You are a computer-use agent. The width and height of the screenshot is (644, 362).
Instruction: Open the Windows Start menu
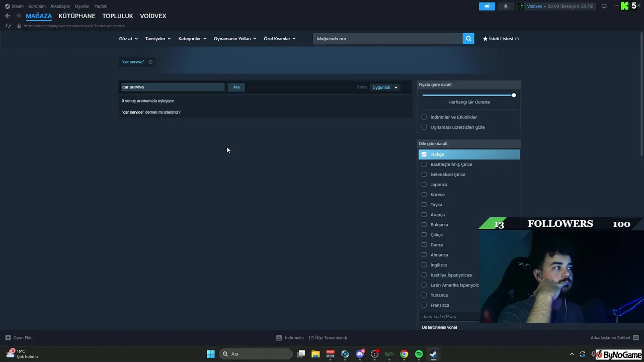click(x=211, y=354)
